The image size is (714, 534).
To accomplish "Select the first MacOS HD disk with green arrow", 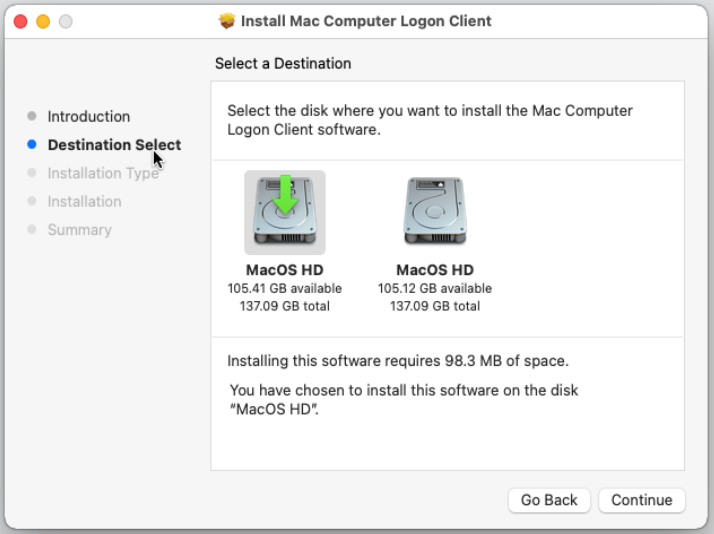I will point(285,212).
